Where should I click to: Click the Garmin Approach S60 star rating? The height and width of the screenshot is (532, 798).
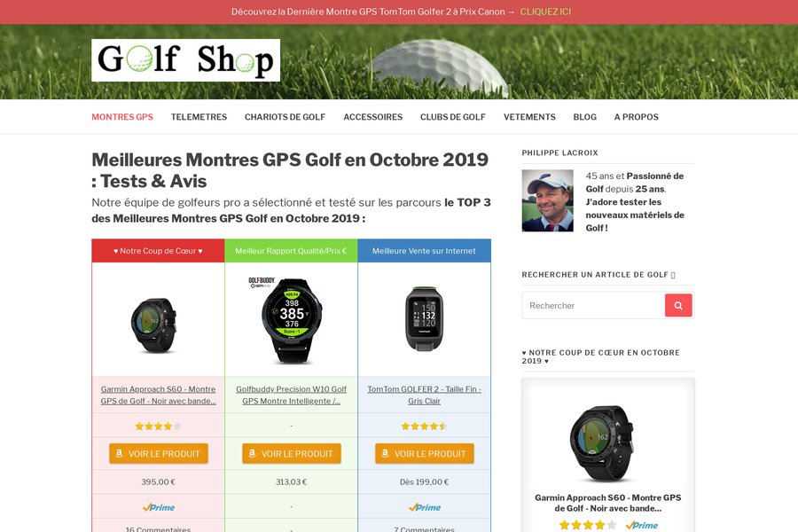159,426
